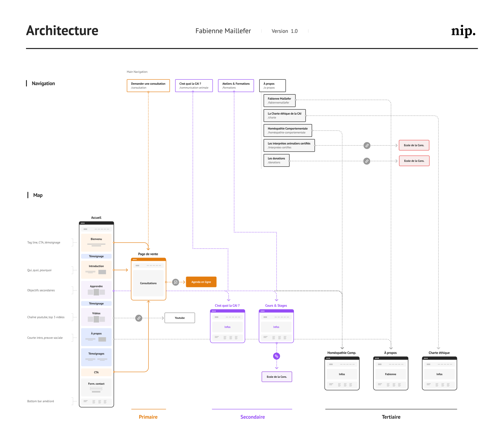Click Les interprètes animaliers certifiés box
The width and height of the screenshot is (504, 443).
tap(289, 146)
